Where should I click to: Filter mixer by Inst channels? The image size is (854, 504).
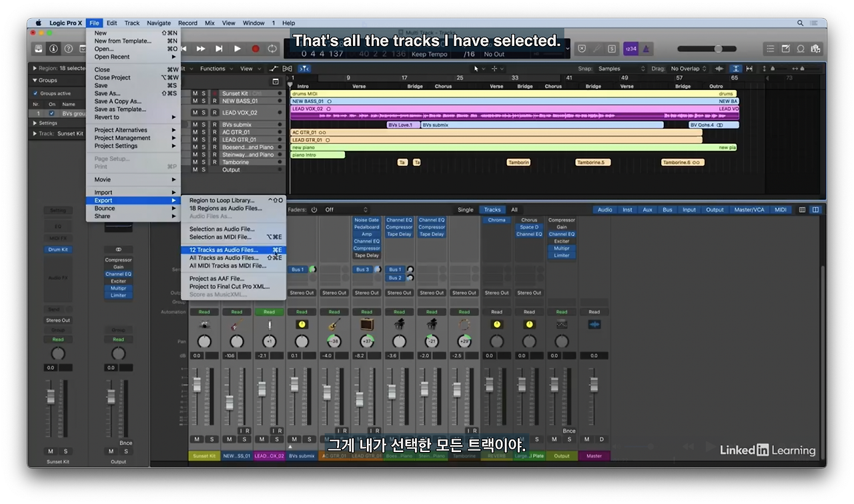click(x=627, y=210)
